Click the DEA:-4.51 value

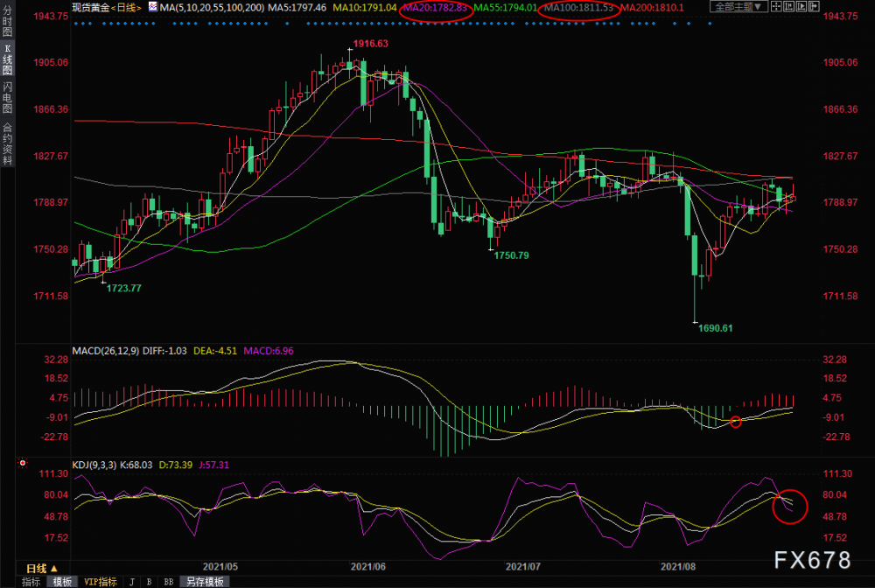pyautogui.click(x=215, y=351)
